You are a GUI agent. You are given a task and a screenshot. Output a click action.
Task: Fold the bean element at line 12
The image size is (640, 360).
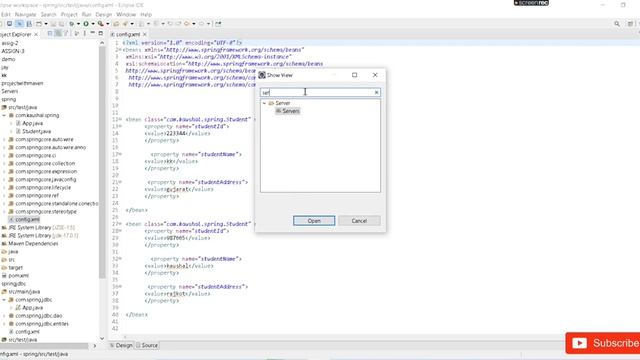[120, 120]
